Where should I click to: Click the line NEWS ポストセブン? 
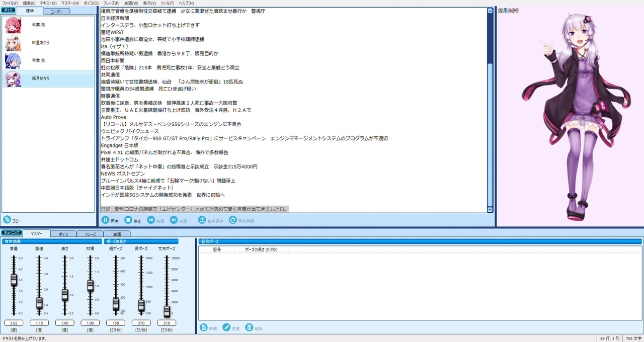pyautogui.click(x=123, y=174)
